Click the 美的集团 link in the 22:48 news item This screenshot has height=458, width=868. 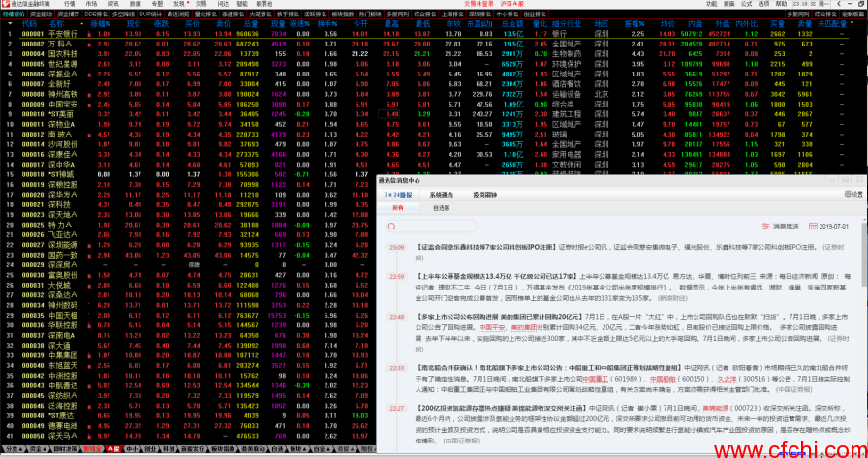pos(524,327)
